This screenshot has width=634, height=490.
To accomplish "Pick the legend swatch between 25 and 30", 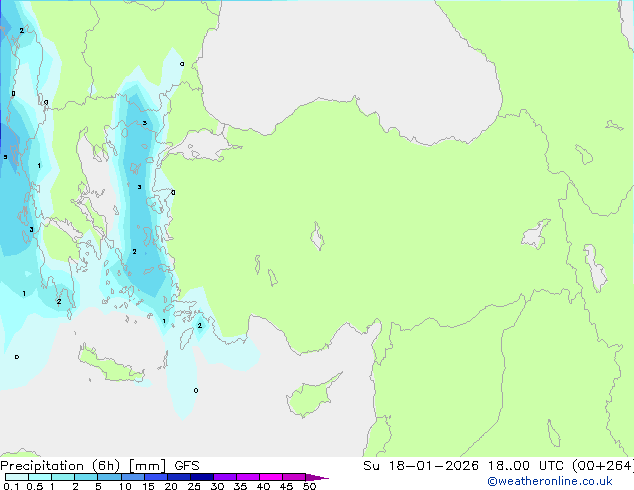I will (x=202, y=477).
